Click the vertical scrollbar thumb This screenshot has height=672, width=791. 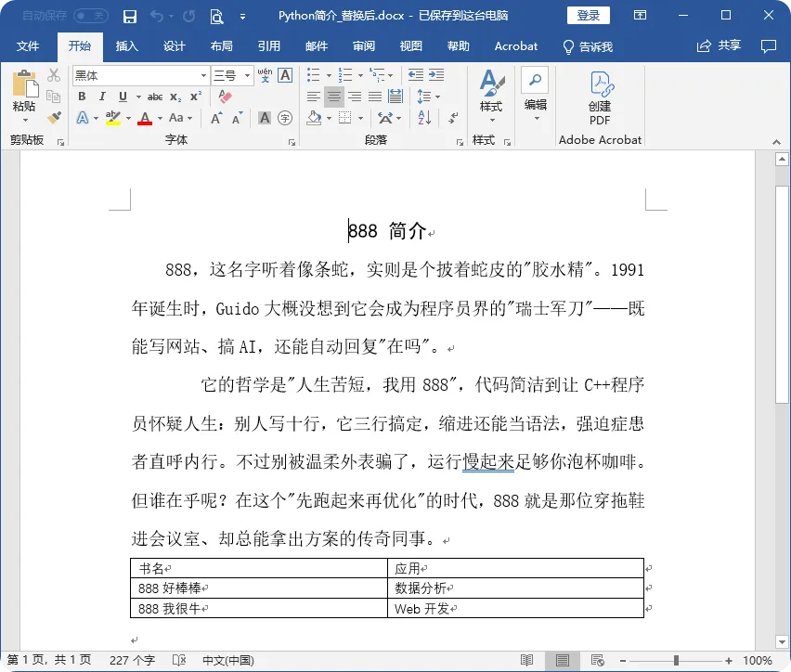point(782,294)
